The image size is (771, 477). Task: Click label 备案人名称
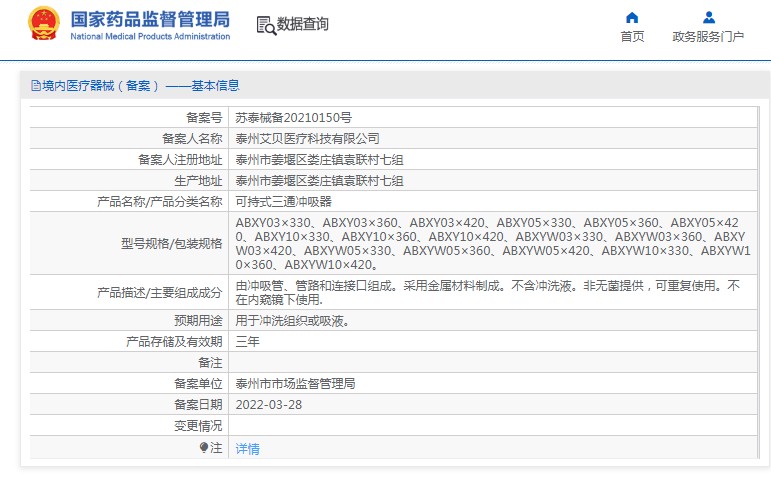click(192, 139)
